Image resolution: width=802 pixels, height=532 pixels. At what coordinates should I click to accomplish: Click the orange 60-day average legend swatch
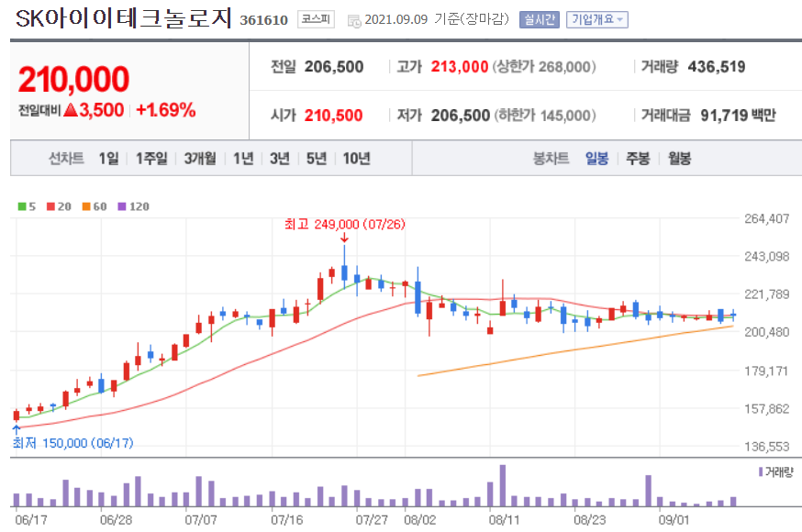[86, 206]
